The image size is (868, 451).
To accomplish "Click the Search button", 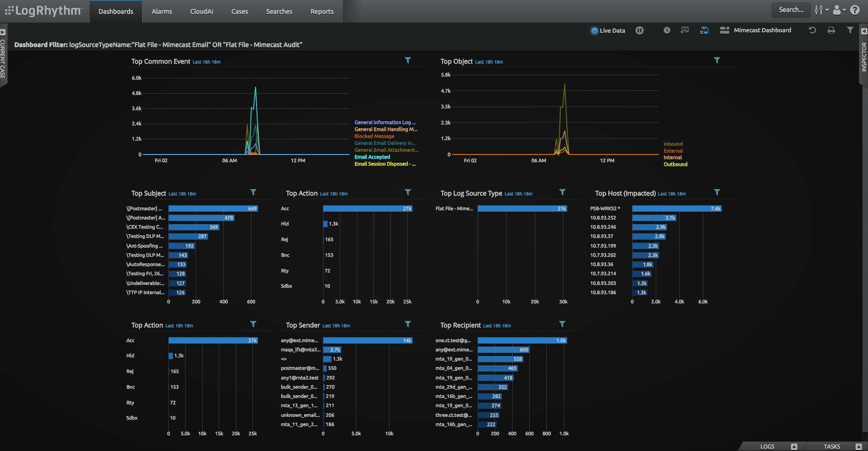I will 791,9.
